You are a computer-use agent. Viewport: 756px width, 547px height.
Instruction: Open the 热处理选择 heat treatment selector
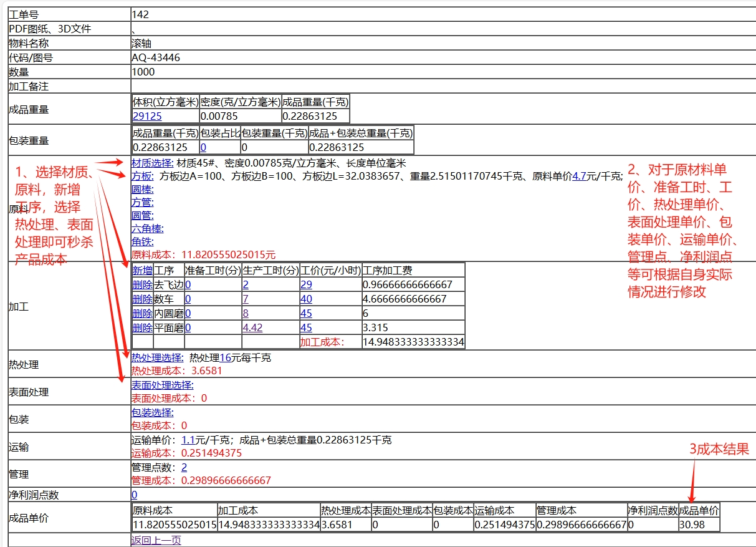(157, 357)
